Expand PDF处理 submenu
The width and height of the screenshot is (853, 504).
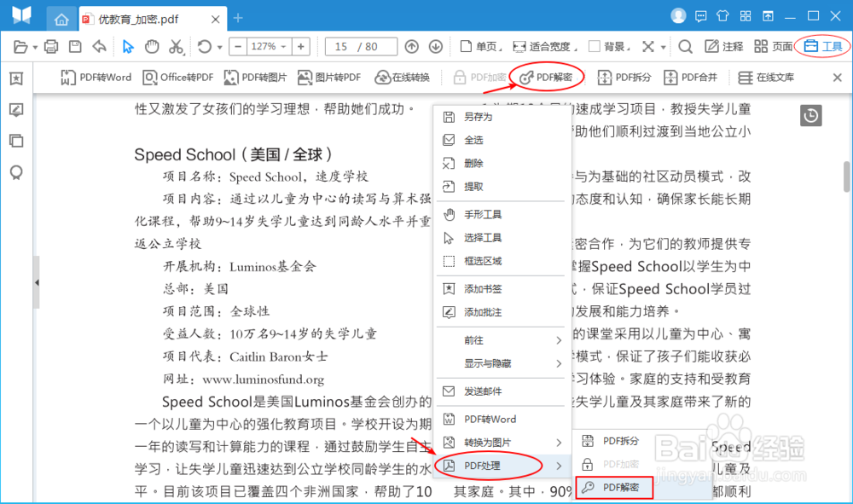[503, 466]
